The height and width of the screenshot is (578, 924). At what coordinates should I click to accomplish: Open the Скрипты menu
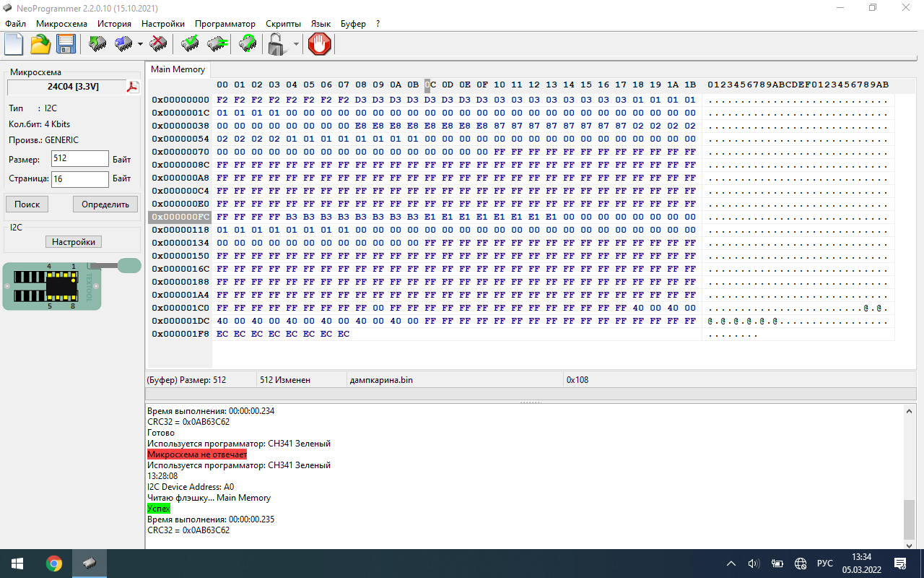(283, 24)
